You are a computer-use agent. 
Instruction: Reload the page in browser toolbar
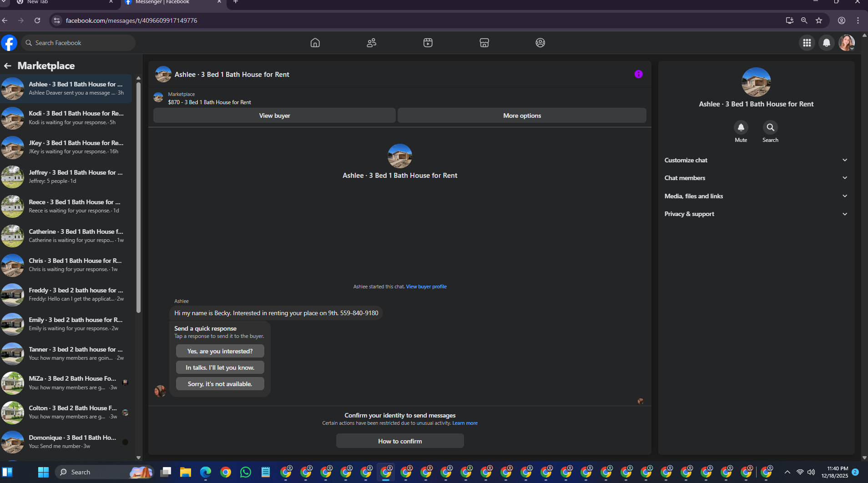pos(37,20)
